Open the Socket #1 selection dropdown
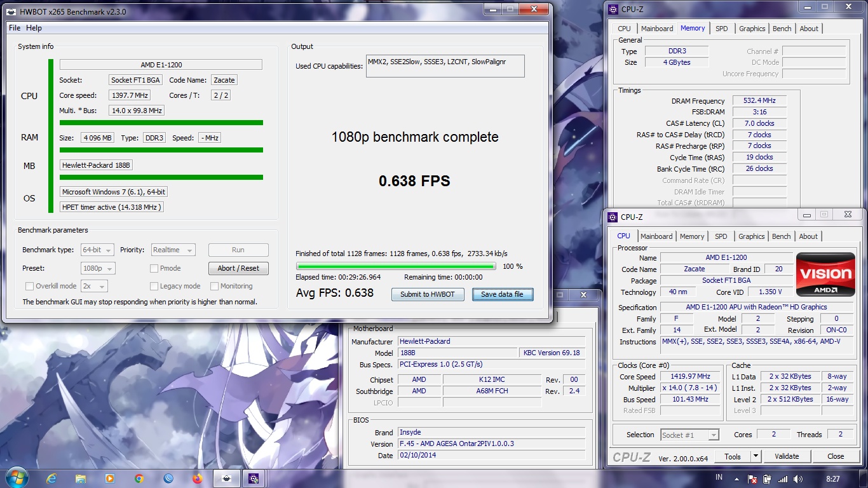The height and width of the screenshot is (488, 868). tap(689, 435)
